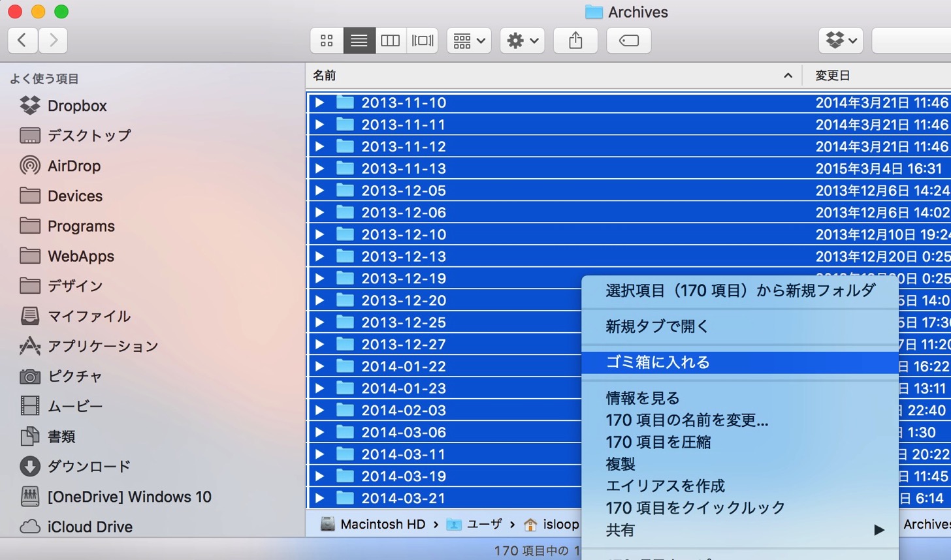Sort by the 名前 column header
Screen dimensions: 951x560
coord(553,76)
